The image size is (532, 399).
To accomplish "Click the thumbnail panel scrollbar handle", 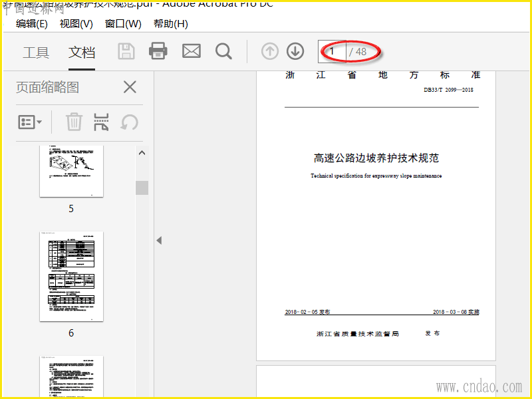I will click(x=142, y=188).
